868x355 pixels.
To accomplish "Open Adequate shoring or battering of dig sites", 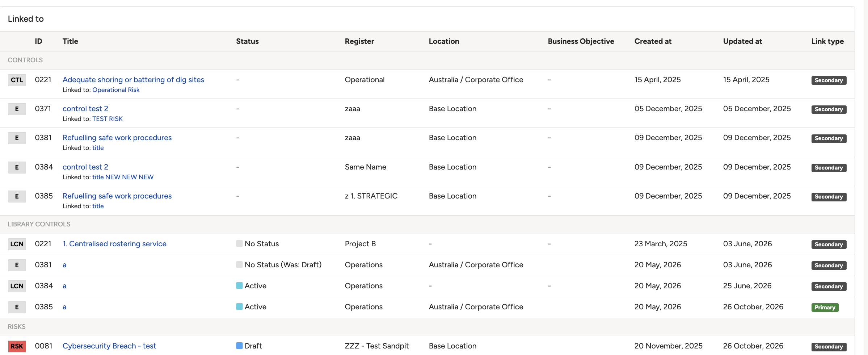I will tap(133, 80).
